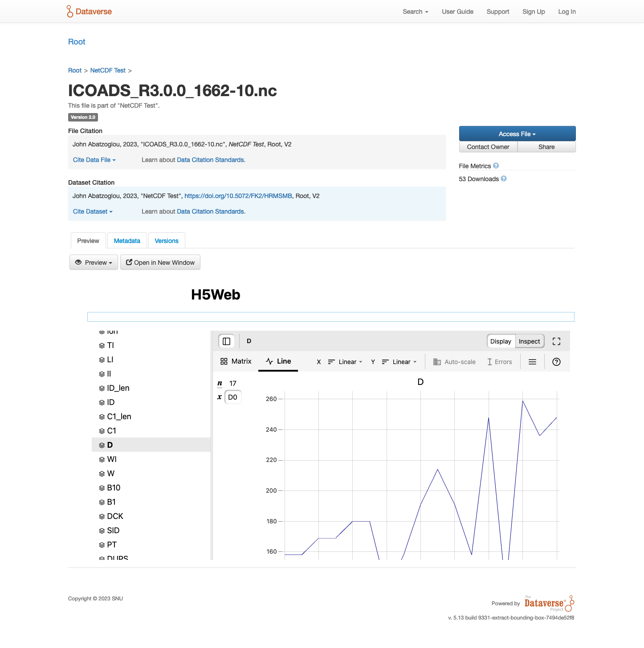
Task: Open the Cite Data File dropdown
Action: click(x=94, y=160)
